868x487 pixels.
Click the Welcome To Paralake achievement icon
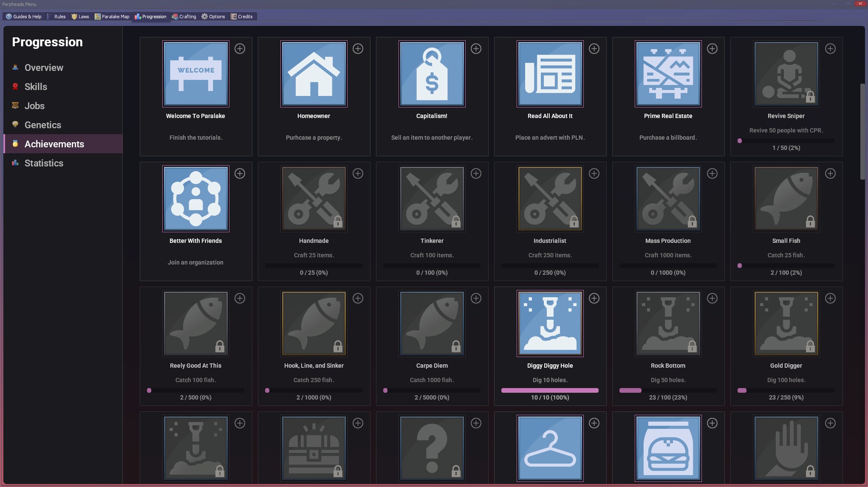196,74
